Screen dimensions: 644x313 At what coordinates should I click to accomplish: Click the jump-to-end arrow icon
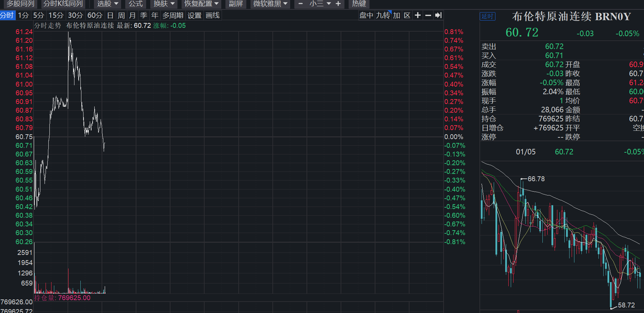438,15
